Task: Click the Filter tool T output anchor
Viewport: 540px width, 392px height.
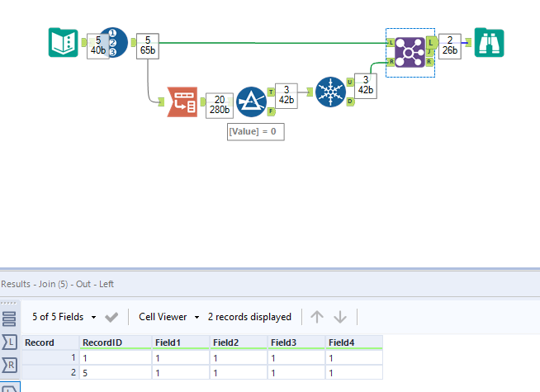Action: pyautogui.click(x=271, y=92)
